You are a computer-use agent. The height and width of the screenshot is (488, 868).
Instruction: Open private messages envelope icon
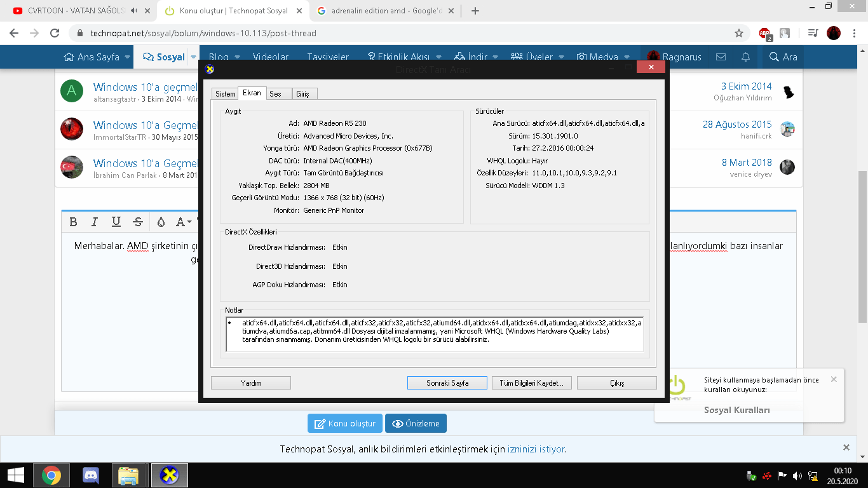(721, 57)
